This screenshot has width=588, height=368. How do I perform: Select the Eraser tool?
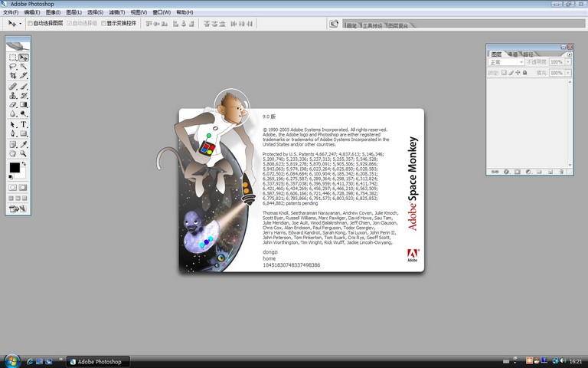coord(13,104)
